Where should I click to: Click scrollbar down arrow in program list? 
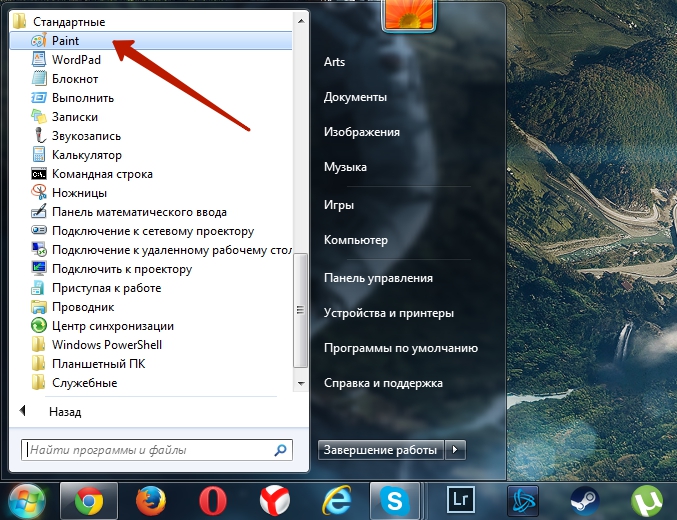[x=301, y=384]
